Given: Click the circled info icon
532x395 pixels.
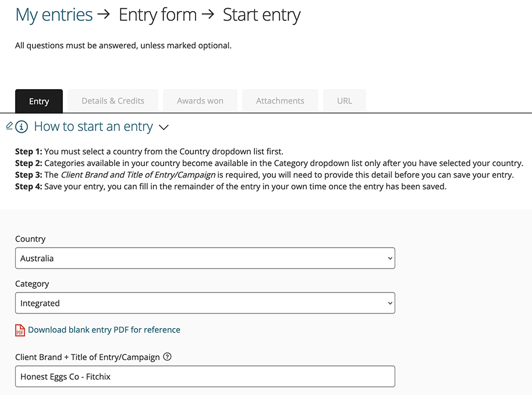Looking at the screenshot, I should (22, 126).
